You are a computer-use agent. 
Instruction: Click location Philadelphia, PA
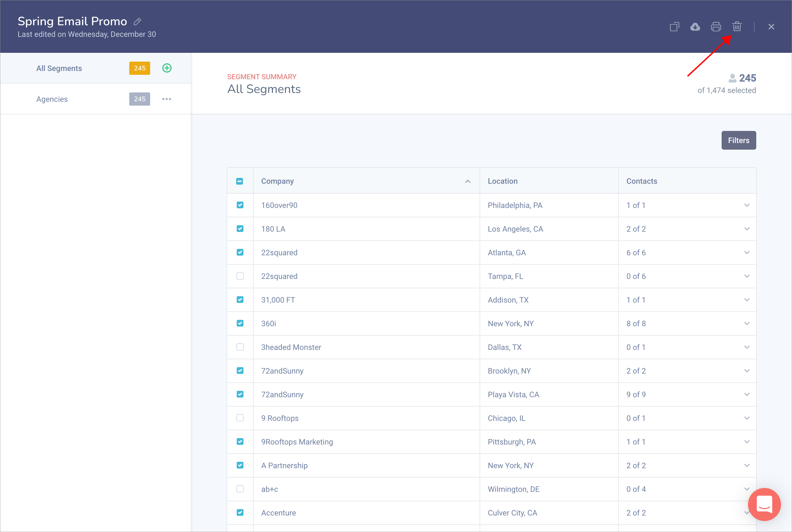click(x=515, y=205)
